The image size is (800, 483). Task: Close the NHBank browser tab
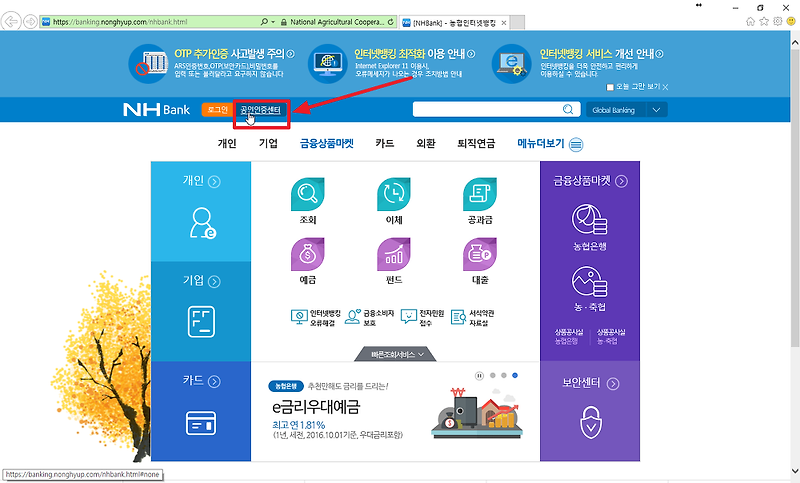[504, 22]
